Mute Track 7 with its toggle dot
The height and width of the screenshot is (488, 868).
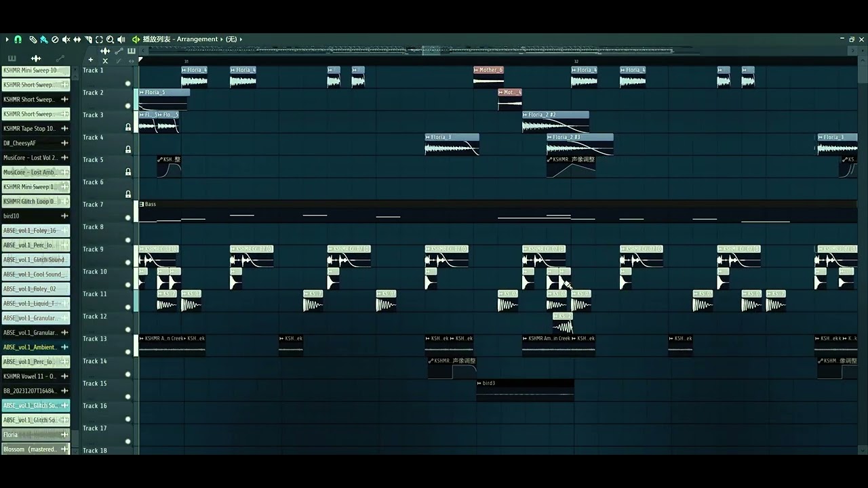pyautogui.click(x=127, y=218)
